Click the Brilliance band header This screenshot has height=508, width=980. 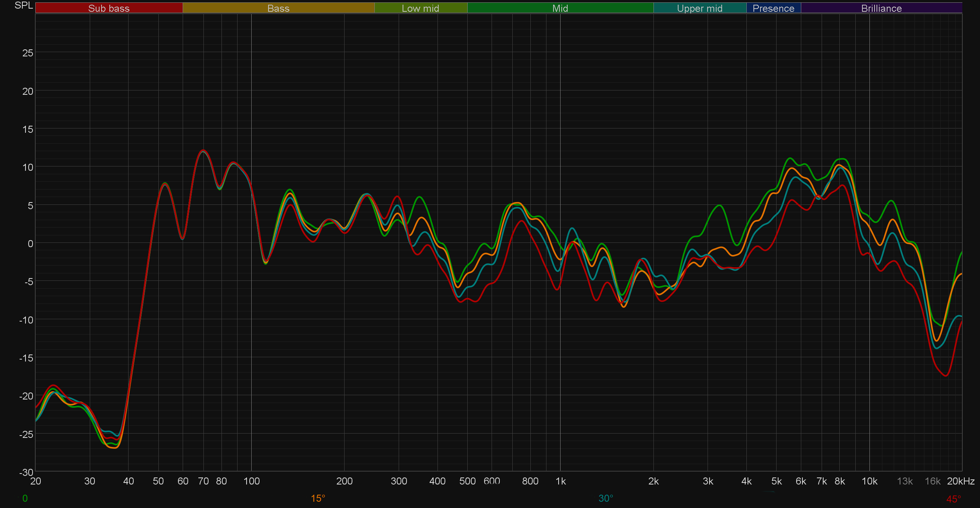pyautogui.click(x=881, y=8)
